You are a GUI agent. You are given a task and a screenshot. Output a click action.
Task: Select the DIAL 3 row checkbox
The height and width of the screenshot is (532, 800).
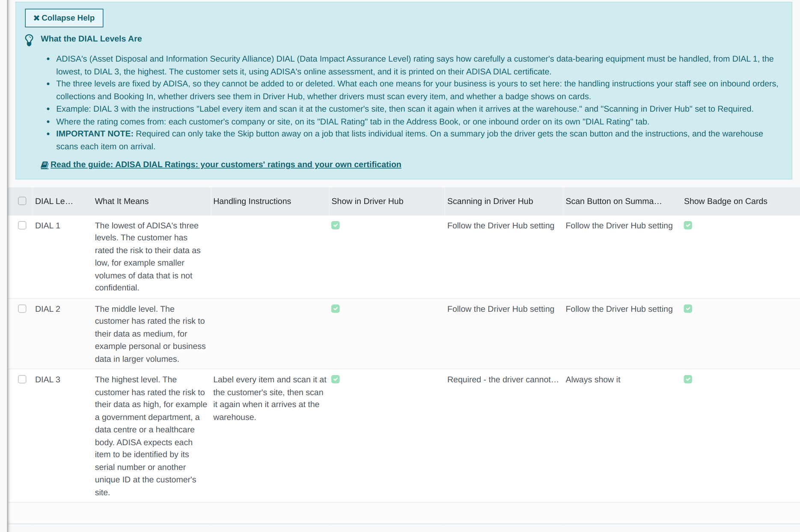[22, 379]
